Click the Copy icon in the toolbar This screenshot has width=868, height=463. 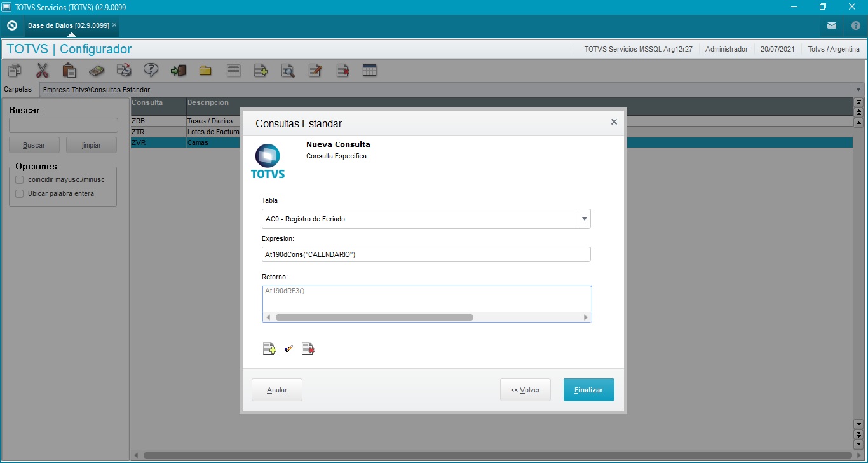pyautogui.click(x=14, y=71)
